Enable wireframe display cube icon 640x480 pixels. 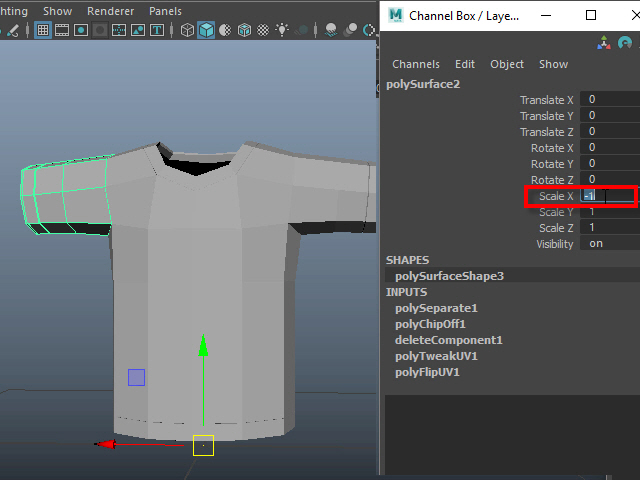(x=187, y=30)
